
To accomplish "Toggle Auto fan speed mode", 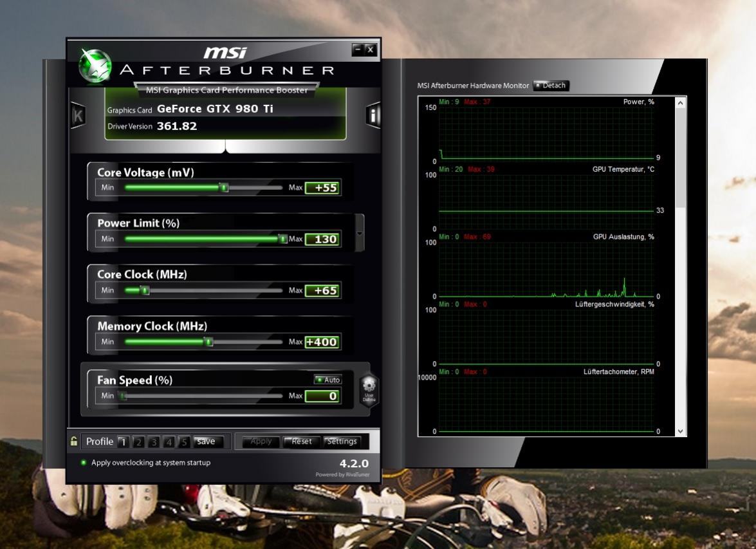I will [328, 380].
